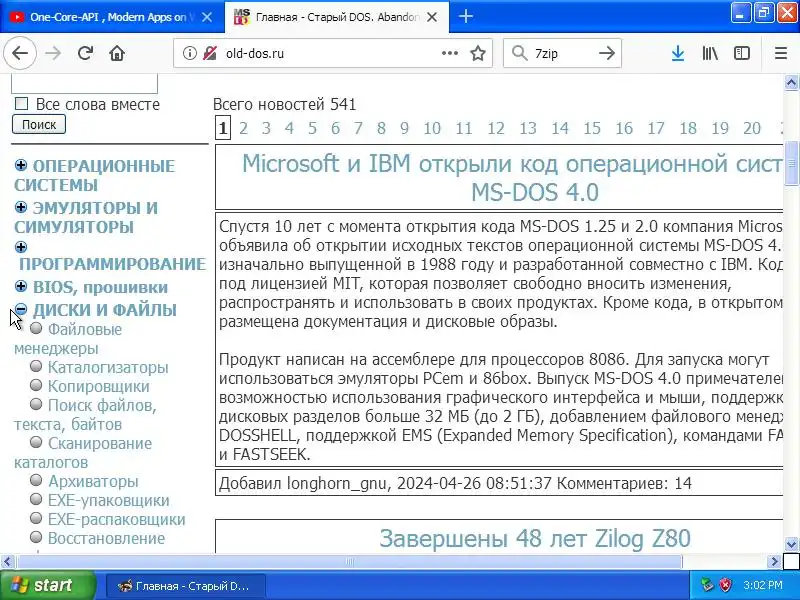Open the Каталогизаторы subcategory
This screenshot has width=800, height=600.
(x=108, y=367)
